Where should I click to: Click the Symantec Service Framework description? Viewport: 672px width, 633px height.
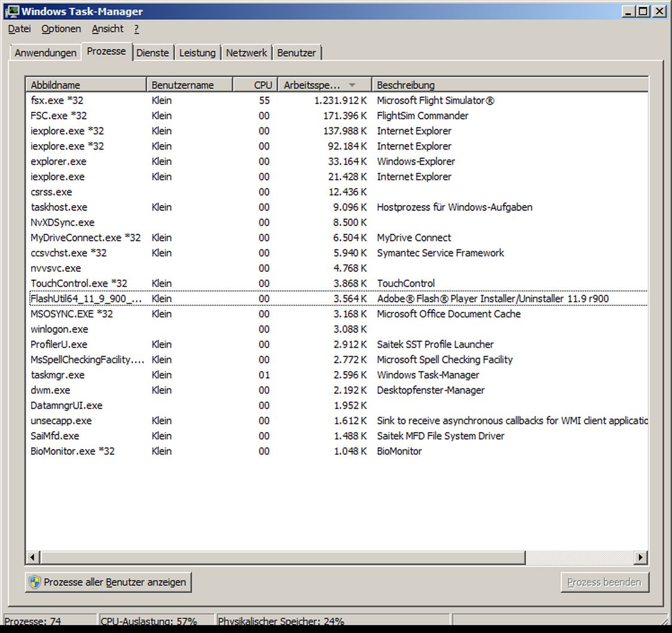(440, 253)
